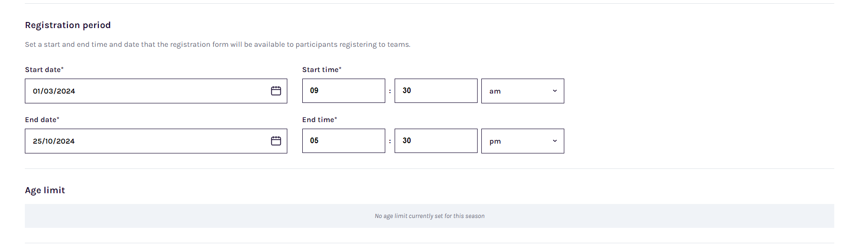Expand the Start time am/pm dropdown
The width and height of the screenshot is (868, 247).
(523, 91)
